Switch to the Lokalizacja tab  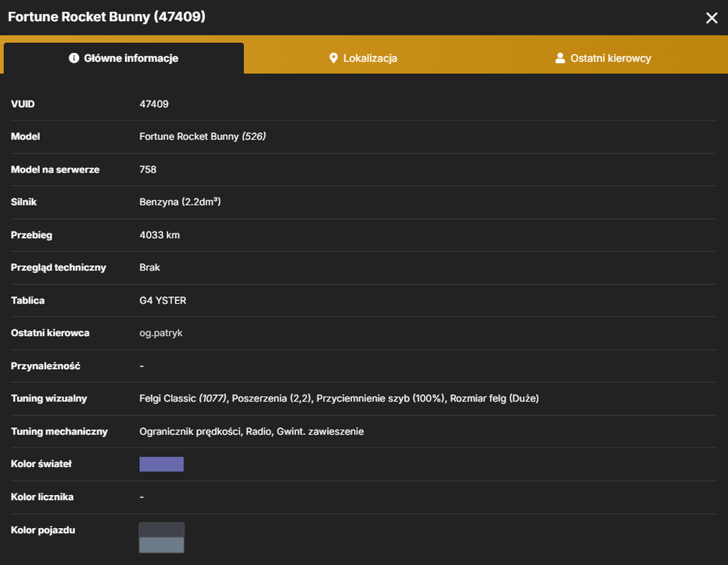pos(363,58)
